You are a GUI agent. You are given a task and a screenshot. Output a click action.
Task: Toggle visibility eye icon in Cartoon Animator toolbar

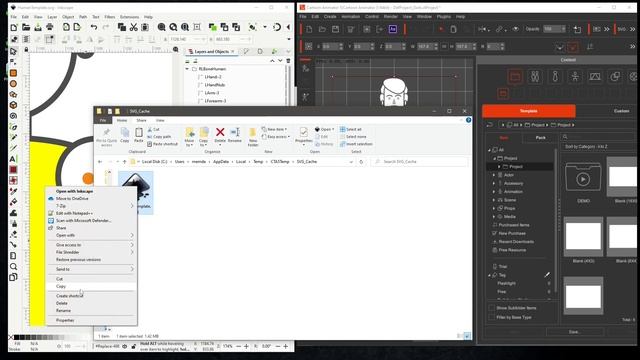516,29
